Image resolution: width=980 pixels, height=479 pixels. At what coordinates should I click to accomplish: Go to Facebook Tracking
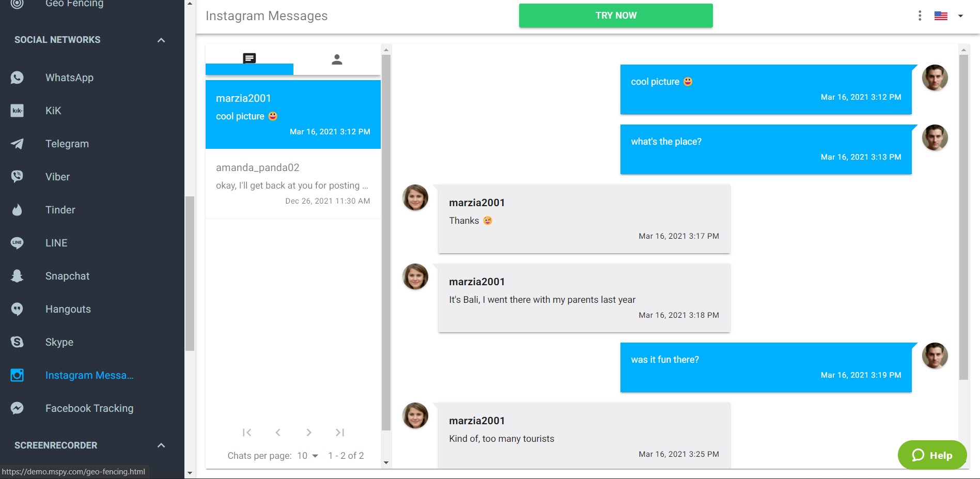[89, 408]
